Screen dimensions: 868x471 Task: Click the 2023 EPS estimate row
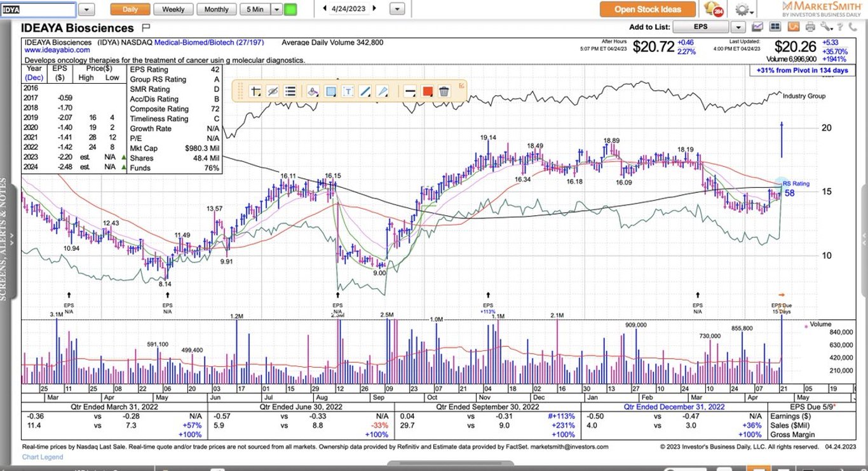[75, 157]
